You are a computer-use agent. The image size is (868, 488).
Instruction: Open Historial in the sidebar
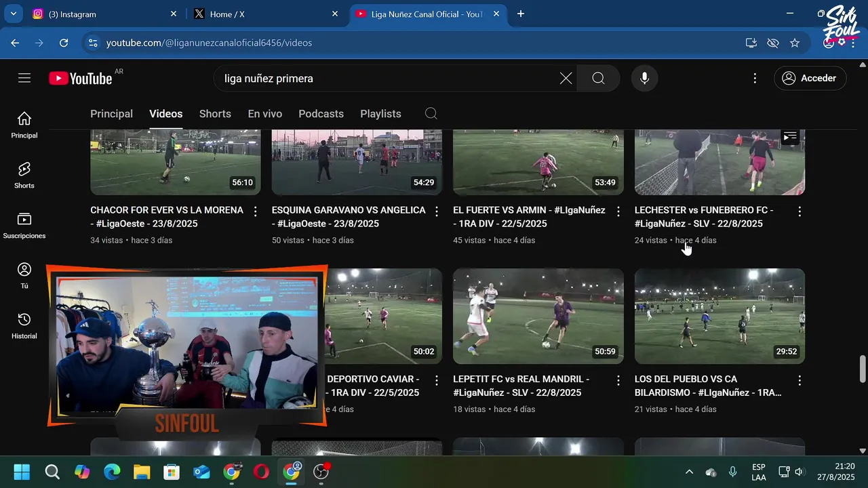click(x=24, y=326)
